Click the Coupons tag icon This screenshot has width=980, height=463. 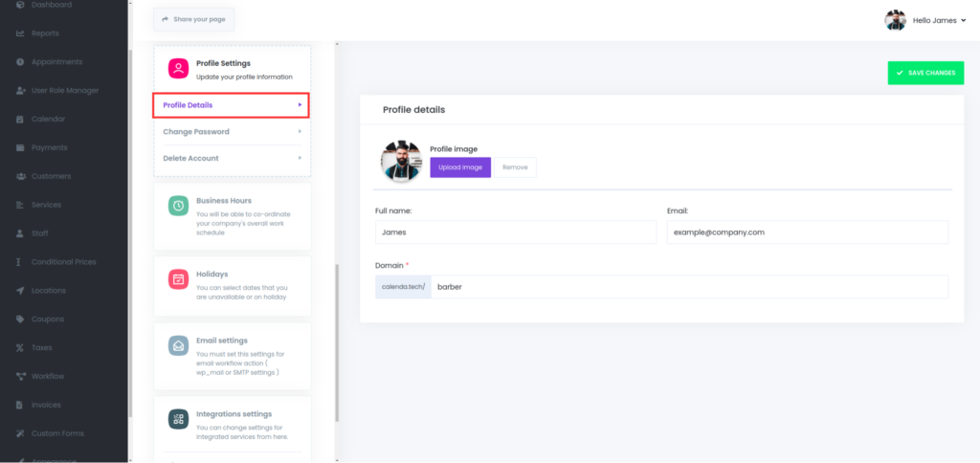(21, 320)
